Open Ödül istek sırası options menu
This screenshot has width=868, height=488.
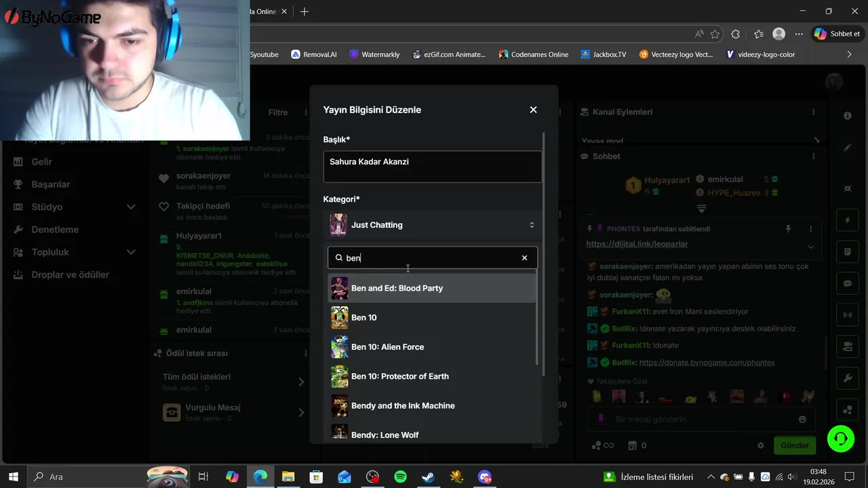pos(304,353)
